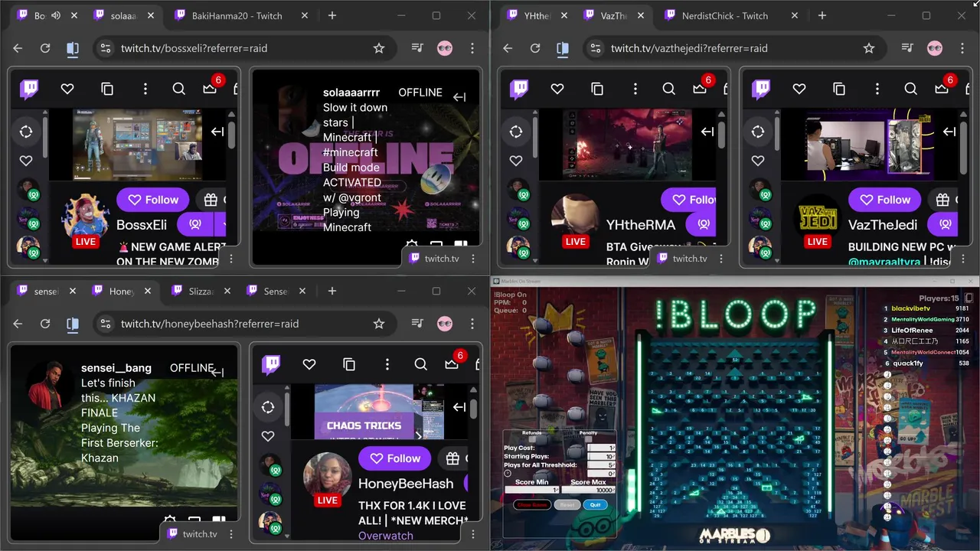Switch to the NerdistChick - Twitch tab
The width and height of the screenshot is (980, 551).
726,15
